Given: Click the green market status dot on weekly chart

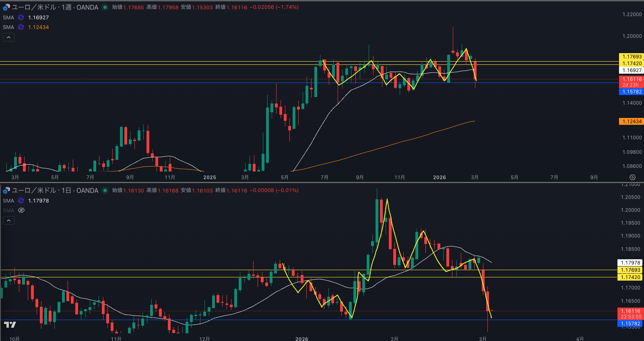Looking at the screenshot, I should coord(105,7).
